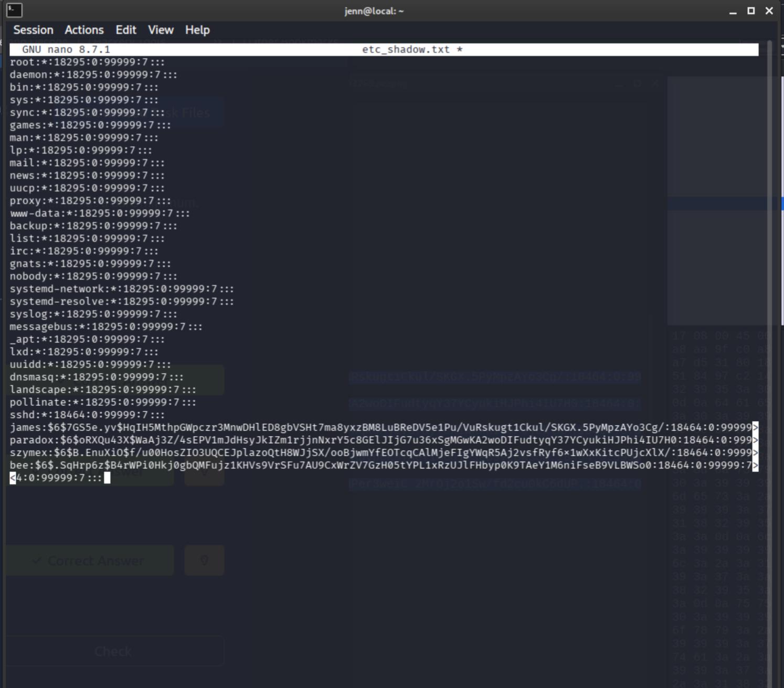Place cursor on the uuidd:* line

90,364
